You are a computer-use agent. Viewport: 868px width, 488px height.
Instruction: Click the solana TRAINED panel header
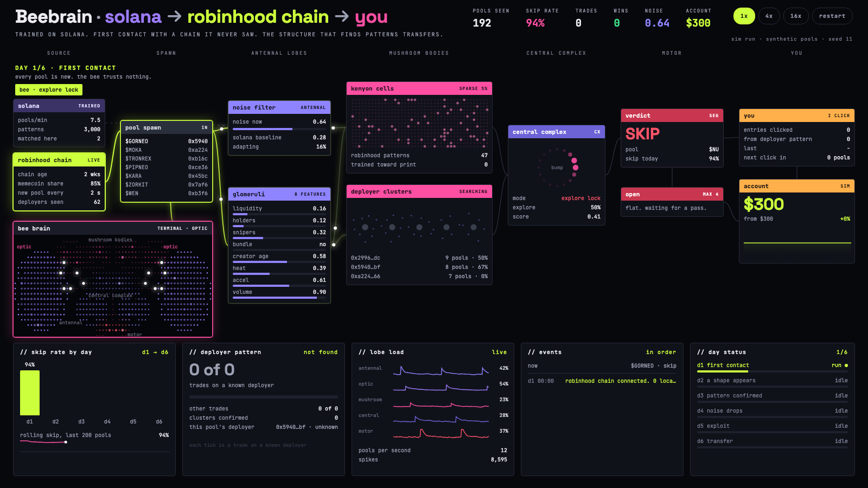click(x=59, y=106)
